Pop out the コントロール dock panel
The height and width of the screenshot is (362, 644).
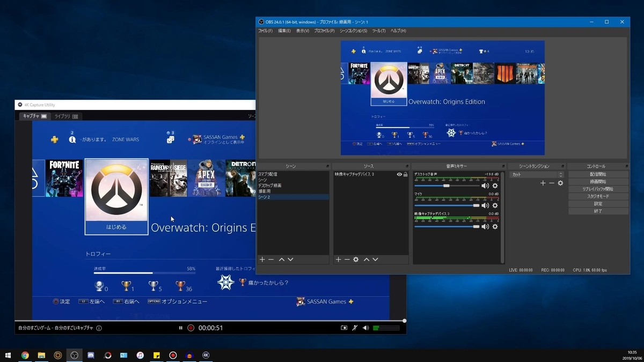pos(626,166)
